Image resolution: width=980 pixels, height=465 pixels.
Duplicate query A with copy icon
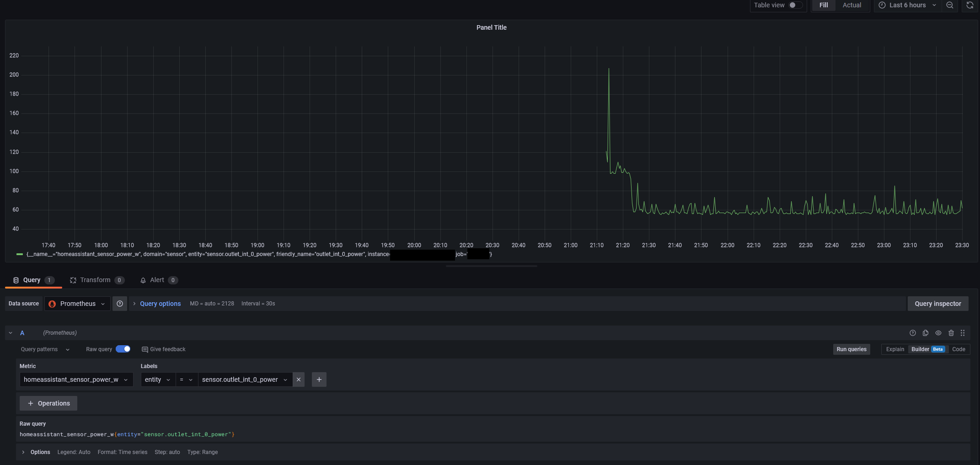(925, 333)
